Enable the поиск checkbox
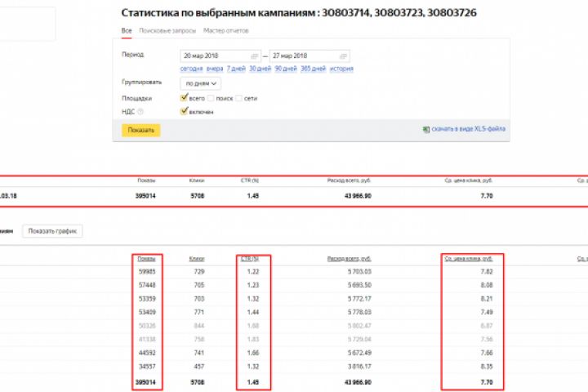Screen dimensions: 588x392 [211, 98]
